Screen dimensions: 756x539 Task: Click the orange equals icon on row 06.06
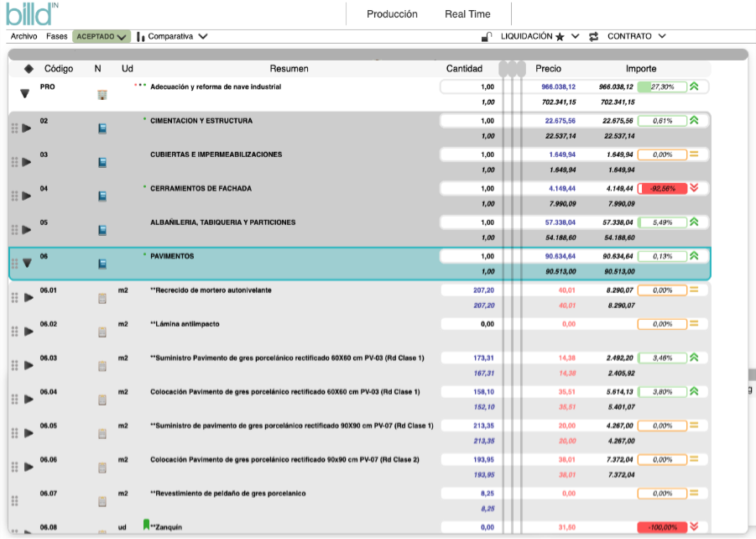pos(694,459)
